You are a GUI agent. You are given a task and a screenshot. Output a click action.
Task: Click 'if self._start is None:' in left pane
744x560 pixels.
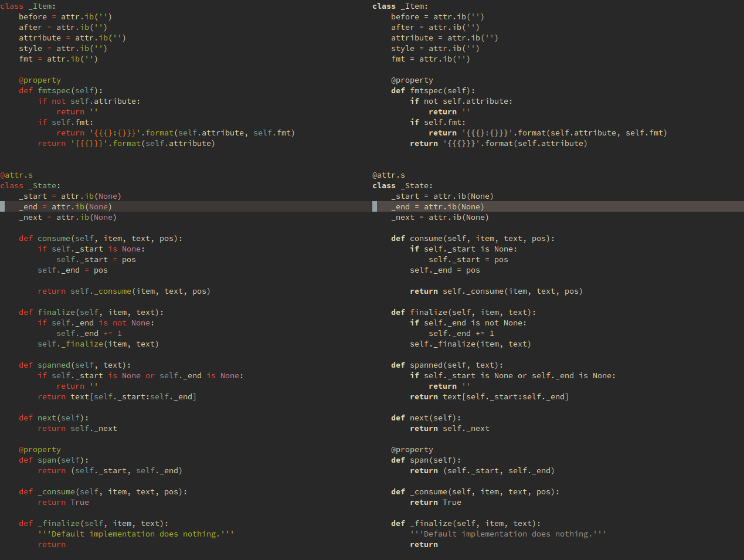click(x=91, y=249)
